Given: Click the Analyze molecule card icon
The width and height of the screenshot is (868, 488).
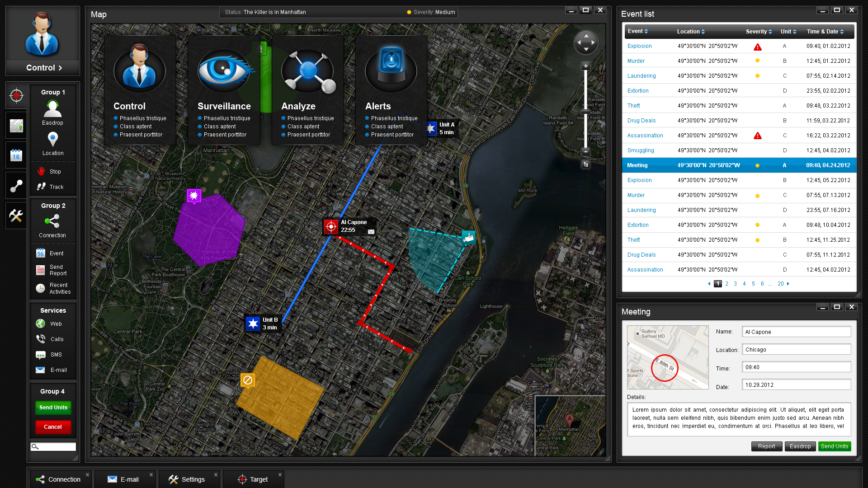Looking at the screenshot, I should [x=308, y=71].
